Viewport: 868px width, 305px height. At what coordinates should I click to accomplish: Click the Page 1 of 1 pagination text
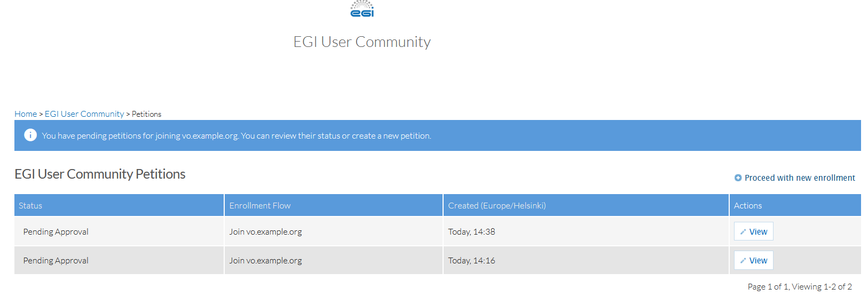[x=799, y=287]
